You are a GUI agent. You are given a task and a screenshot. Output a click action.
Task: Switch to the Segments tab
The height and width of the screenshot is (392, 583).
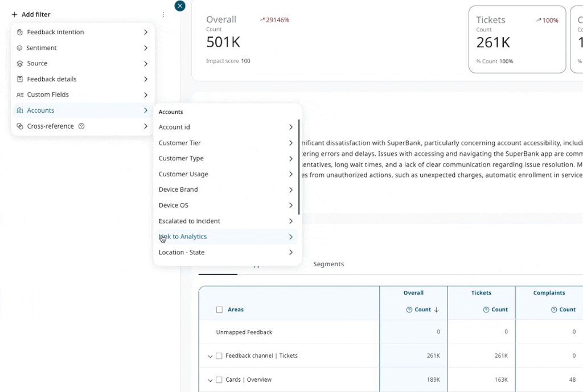coord(329,264)
